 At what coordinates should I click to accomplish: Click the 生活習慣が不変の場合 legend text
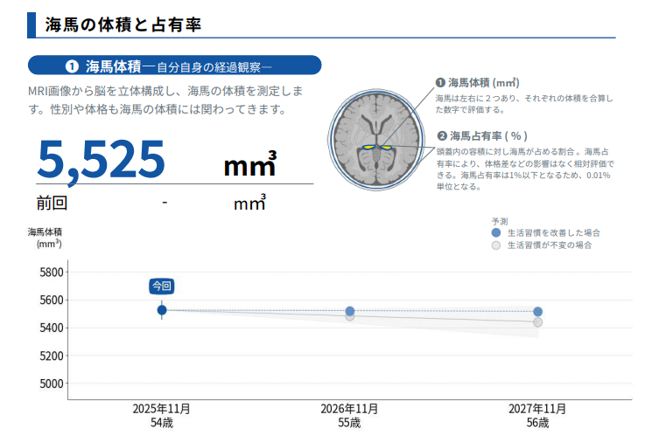(x=550, y=244)
